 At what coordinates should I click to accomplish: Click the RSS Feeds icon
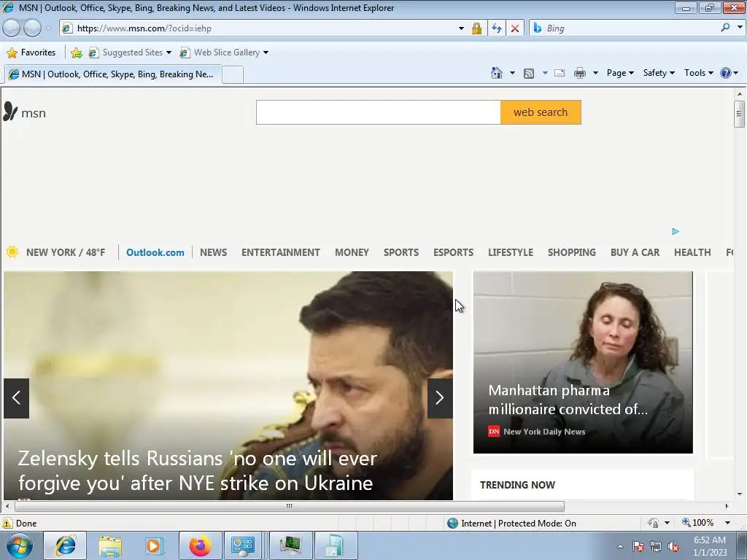point(529,74)
